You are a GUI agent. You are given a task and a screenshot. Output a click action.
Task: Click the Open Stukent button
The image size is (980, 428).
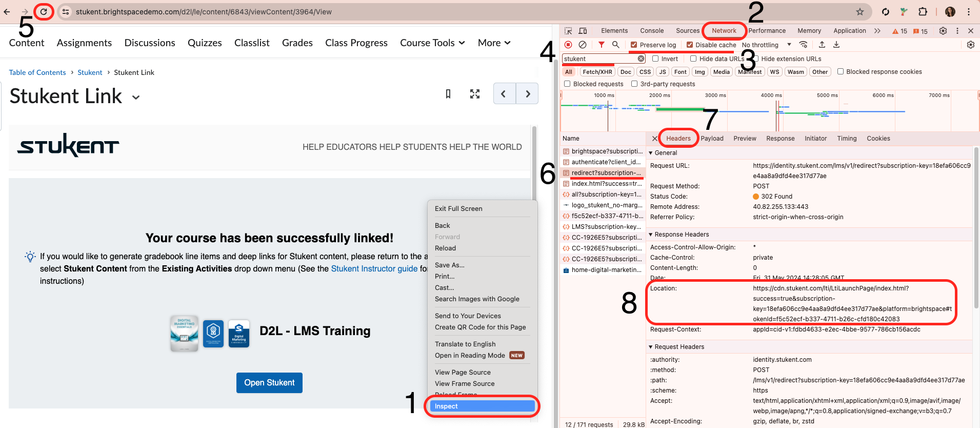(x=269, y=383)
